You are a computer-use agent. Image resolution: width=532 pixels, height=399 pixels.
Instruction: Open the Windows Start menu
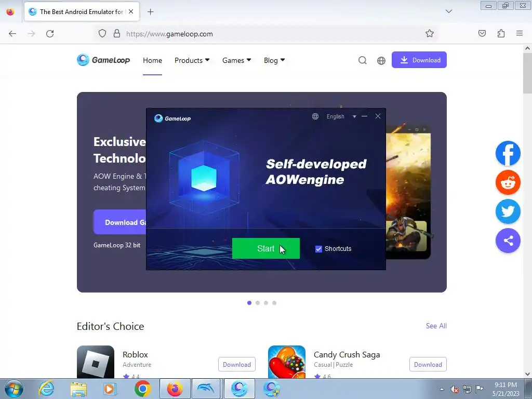click(14, 389)
